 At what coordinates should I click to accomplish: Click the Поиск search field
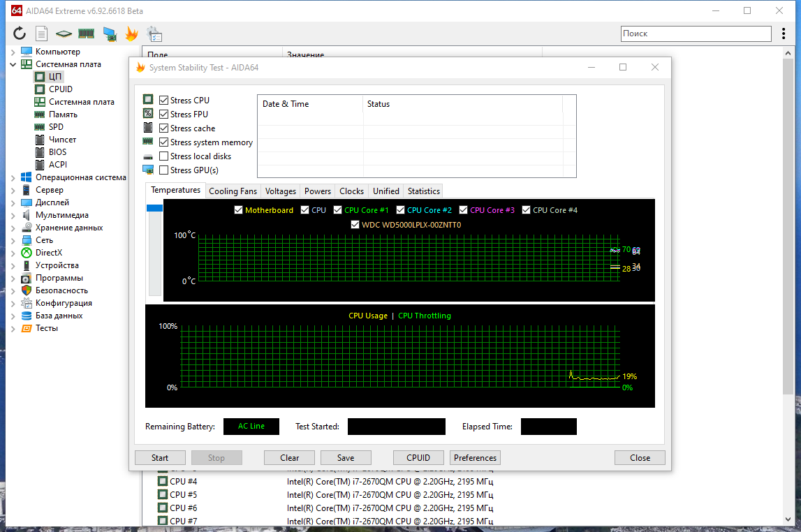[x=696, y=34]
